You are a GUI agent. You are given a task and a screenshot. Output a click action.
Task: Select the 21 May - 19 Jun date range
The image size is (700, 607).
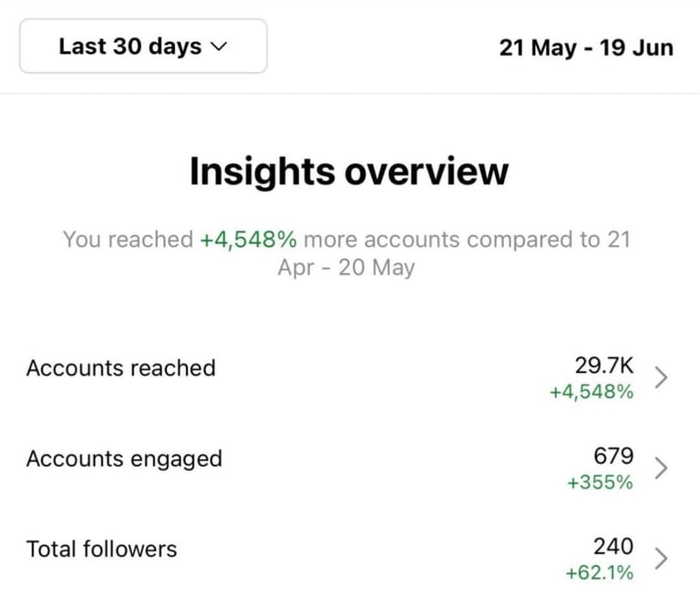tap(586, 47)
